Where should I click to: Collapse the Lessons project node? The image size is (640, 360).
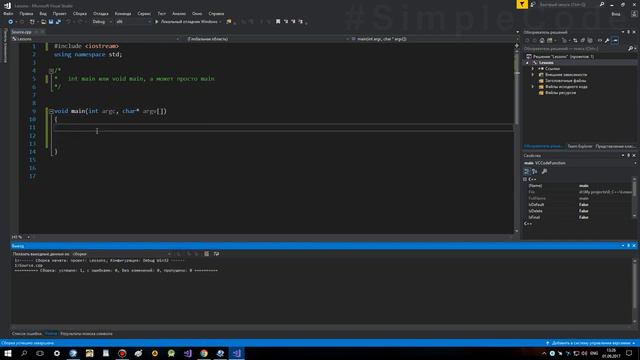point(527,63)
